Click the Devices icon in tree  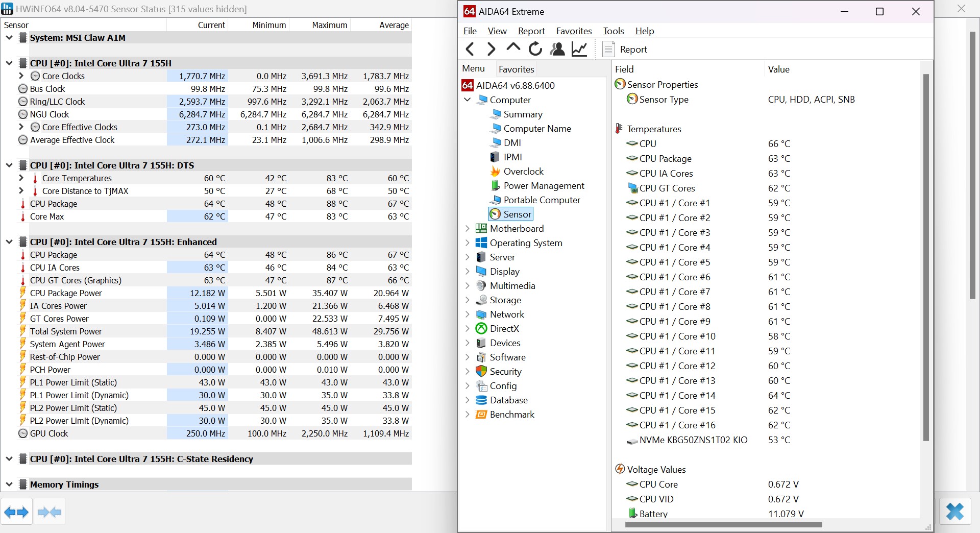tap(481, 343)
